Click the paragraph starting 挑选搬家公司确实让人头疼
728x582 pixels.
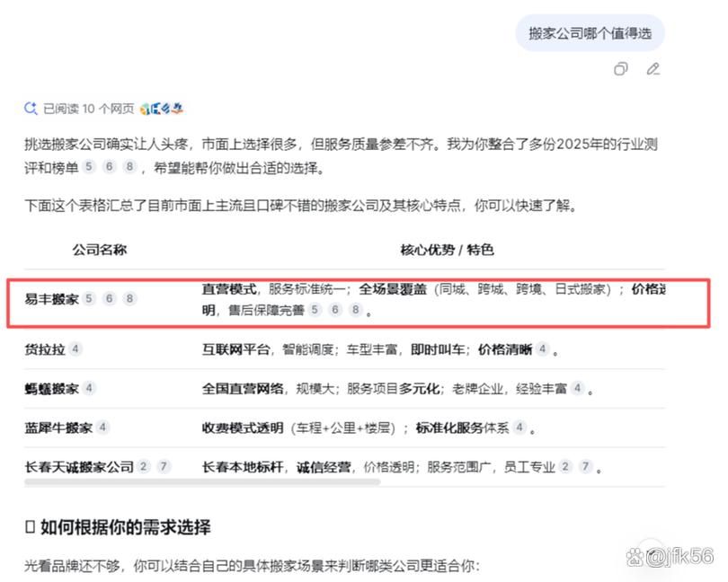tap(342, 155)
